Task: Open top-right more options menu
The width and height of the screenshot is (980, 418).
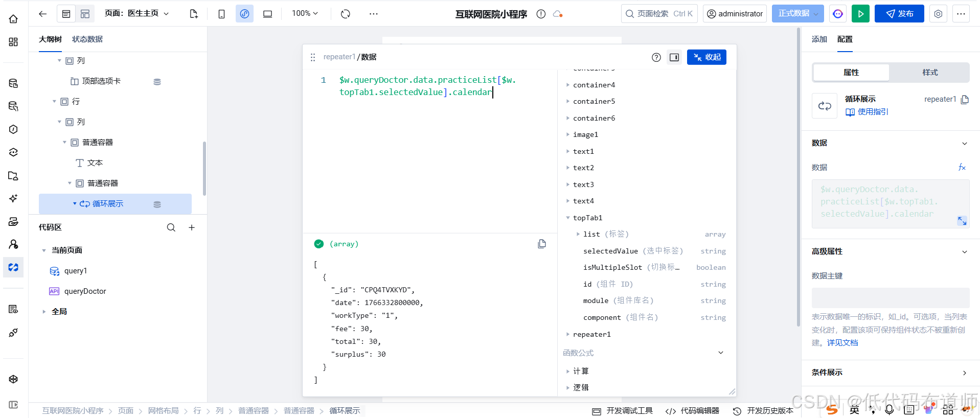Action: click(x=961, y=14)
